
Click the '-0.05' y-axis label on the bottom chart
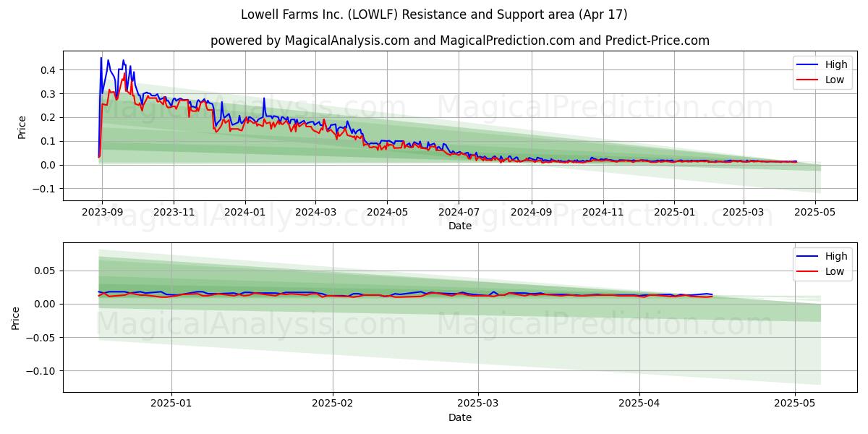point(41,337)
